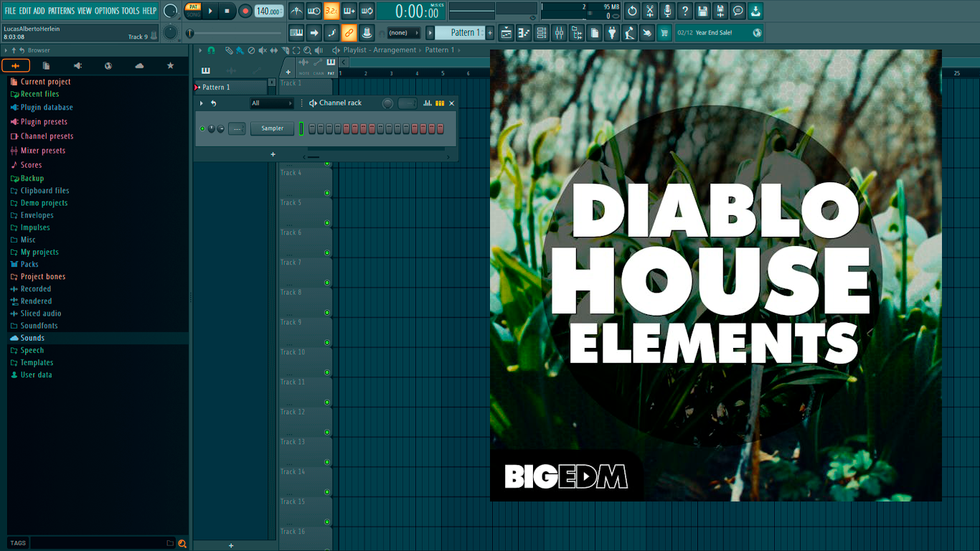Click the project picker pages icon

click(x=595, y=32)
